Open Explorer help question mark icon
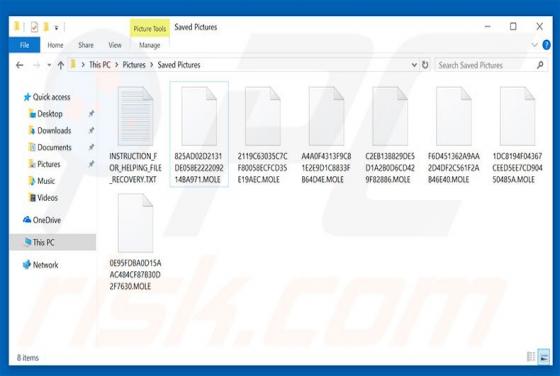This screenshot has height=376, width=560. pos(546,45)
